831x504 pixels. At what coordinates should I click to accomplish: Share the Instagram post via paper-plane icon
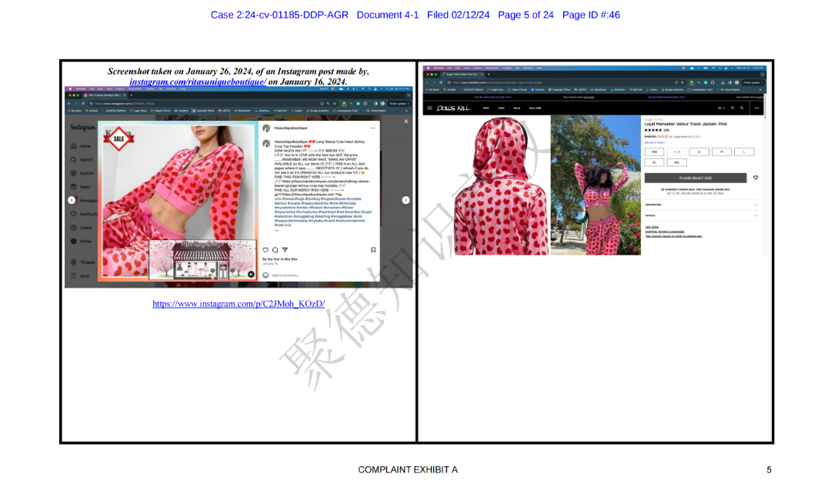click(x=285, y=249)
